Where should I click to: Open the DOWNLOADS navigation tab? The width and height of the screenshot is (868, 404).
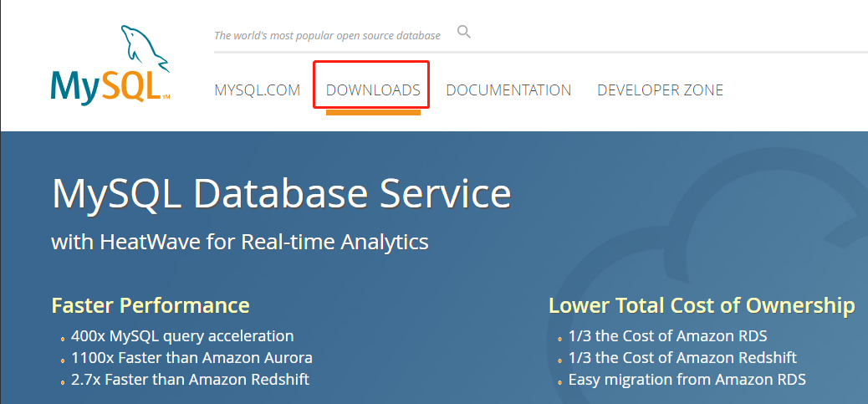373,89
